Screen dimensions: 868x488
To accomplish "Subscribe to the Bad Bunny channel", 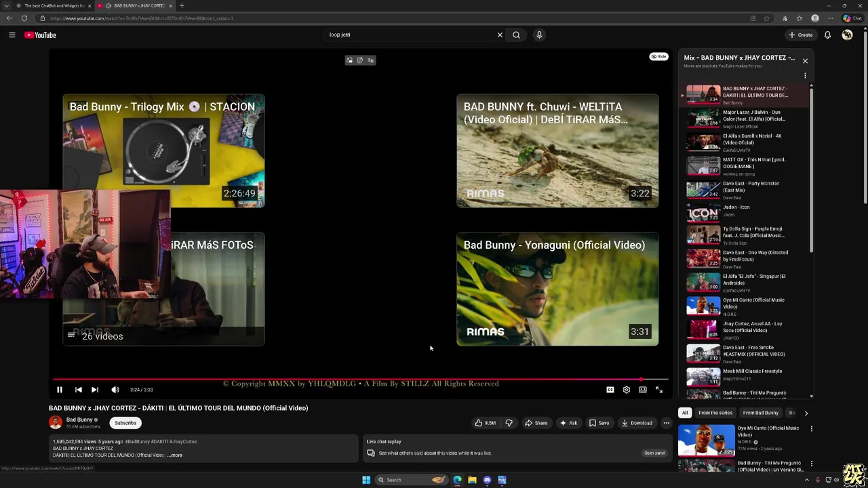I will point(125,423).
